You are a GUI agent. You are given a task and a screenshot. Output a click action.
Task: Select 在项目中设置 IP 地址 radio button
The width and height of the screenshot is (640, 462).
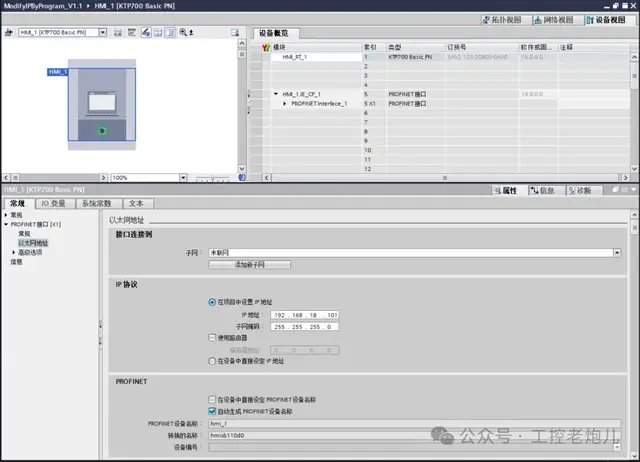click(x=212, y=302)
